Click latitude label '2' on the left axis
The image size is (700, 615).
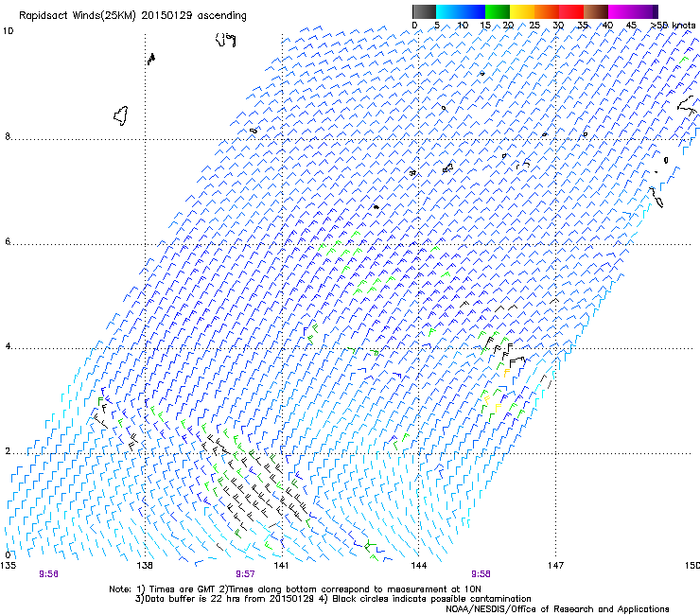(x=8, y=450)
